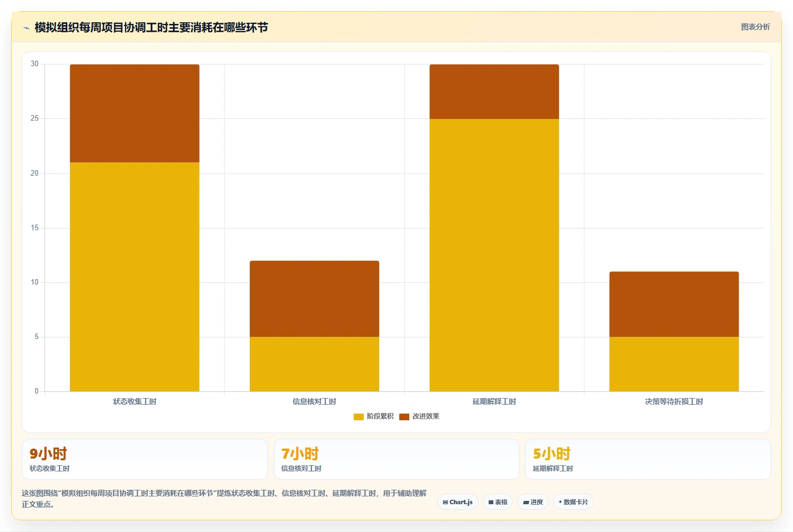This screenshot has width=793, height=532.
Task: Click the Chart.js tag
Action: [458, 502]
